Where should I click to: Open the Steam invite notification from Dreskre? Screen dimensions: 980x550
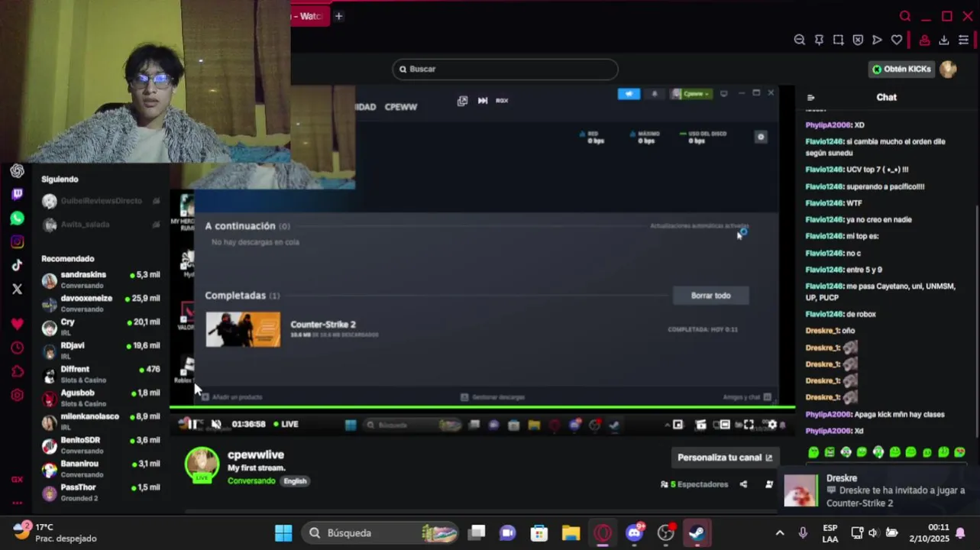pyautogui.click(x=878, y=490)
